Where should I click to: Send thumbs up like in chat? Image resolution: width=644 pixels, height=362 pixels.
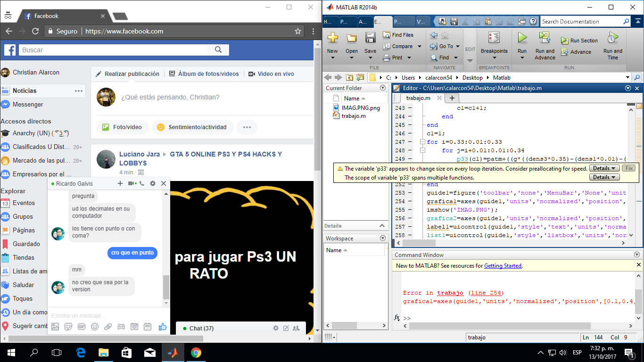coord(163,326)
